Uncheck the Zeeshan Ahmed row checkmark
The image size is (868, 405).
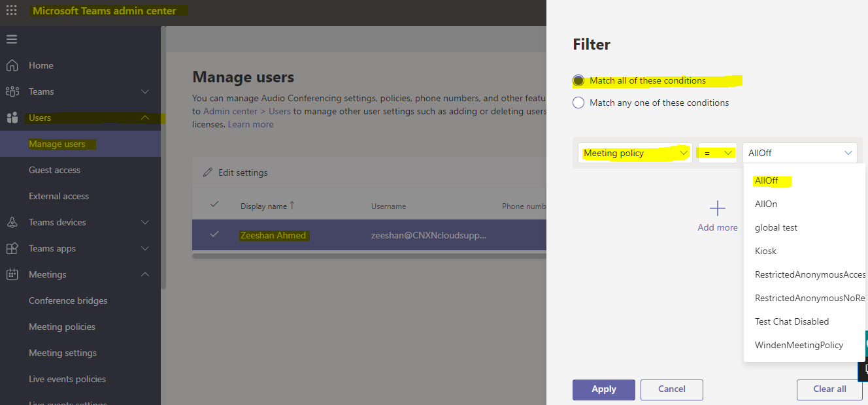click(x=214, y=235)
